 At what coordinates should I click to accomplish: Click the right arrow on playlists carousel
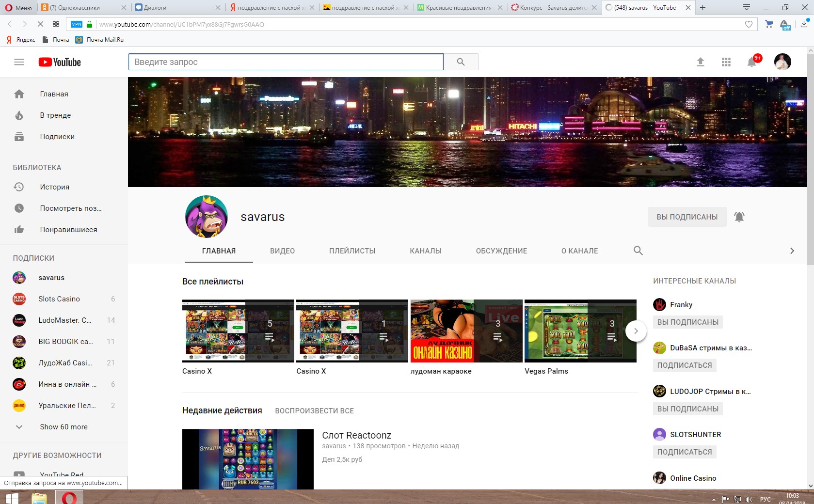pyautogui.click(x=636, y=331)
